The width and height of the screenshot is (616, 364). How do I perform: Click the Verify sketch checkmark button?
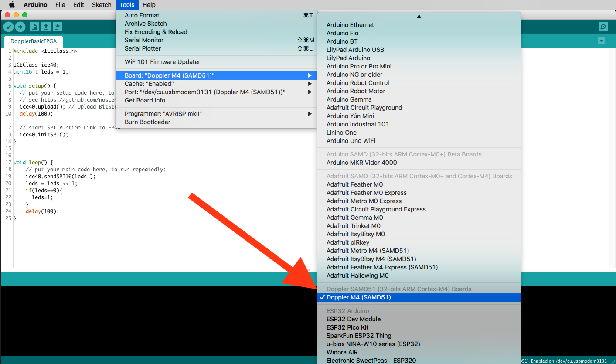[8, 27]
